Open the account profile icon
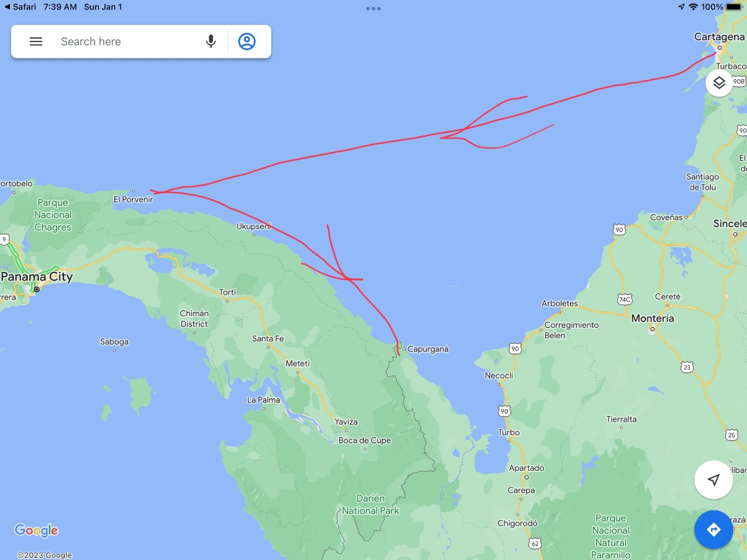Viewport: 747px width, 560px height. (247, 41)
